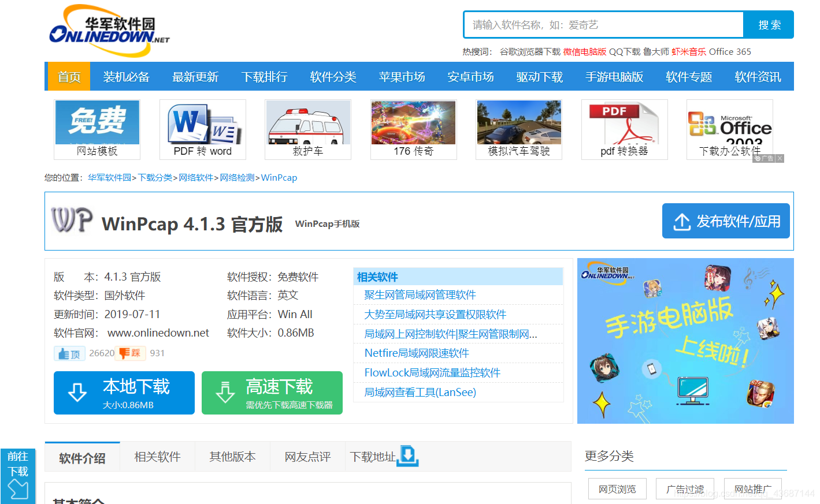Open 驱动下载 navigation item
The height and width of the screenshot is (504, 820).
pyautogui.click(x=540, y=77)
